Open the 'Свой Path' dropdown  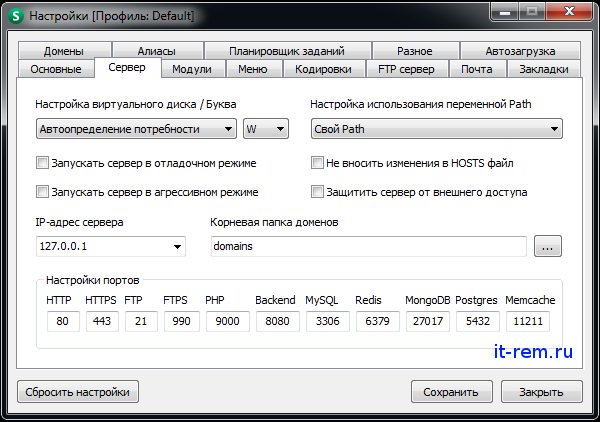437,129
